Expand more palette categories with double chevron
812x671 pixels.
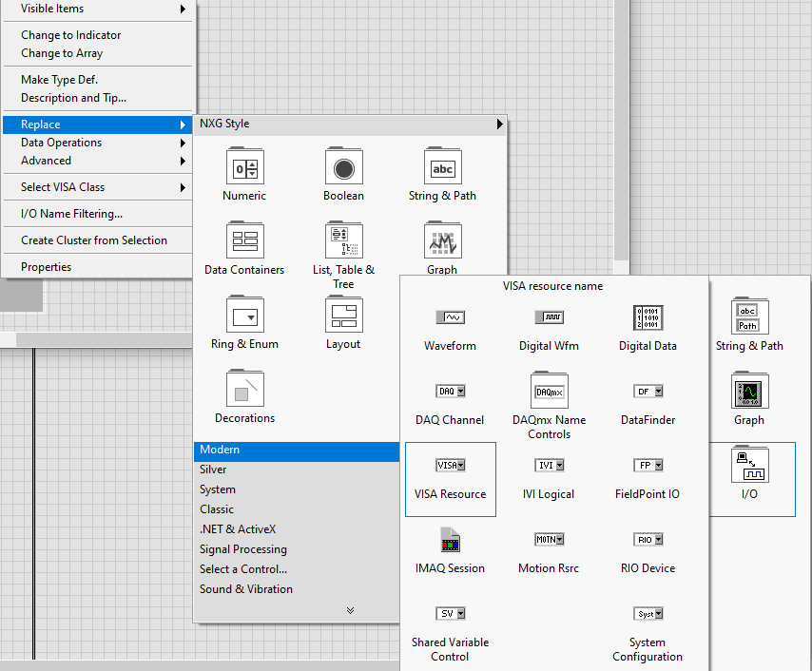[x=350, y=610]
